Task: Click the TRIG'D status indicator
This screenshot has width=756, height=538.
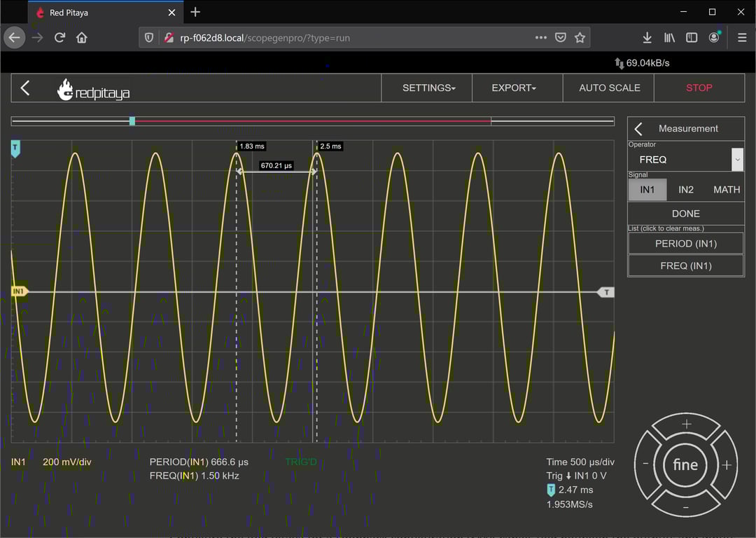Action: tap(301, 462)
